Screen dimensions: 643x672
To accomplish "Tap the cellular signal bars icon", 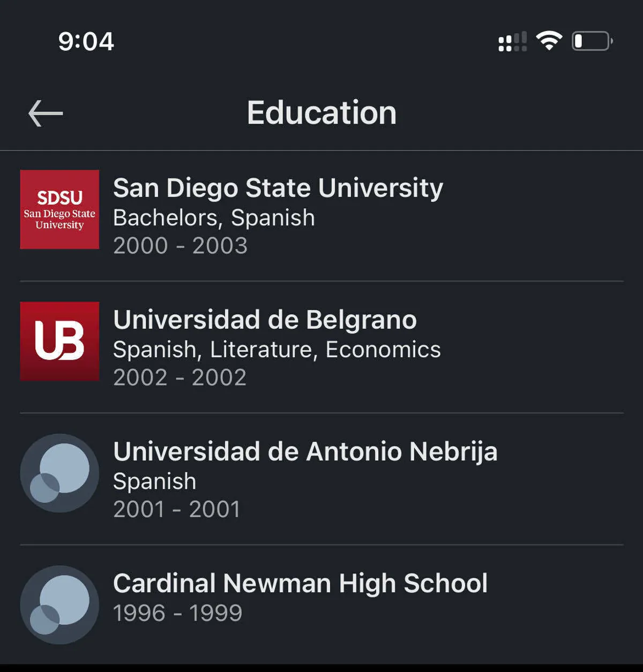I will click(512, 42).
